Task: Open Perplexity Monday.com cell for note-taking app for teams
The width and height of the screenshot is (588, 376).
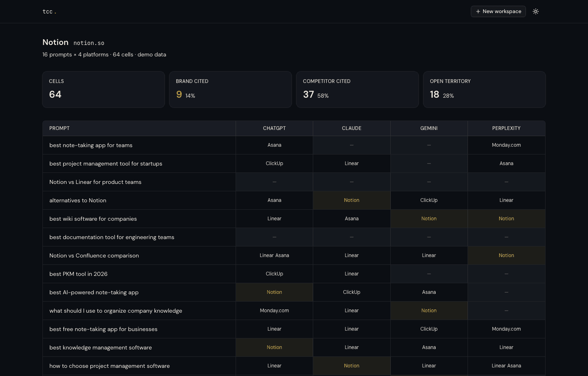Action: click(x=506, y=145)
